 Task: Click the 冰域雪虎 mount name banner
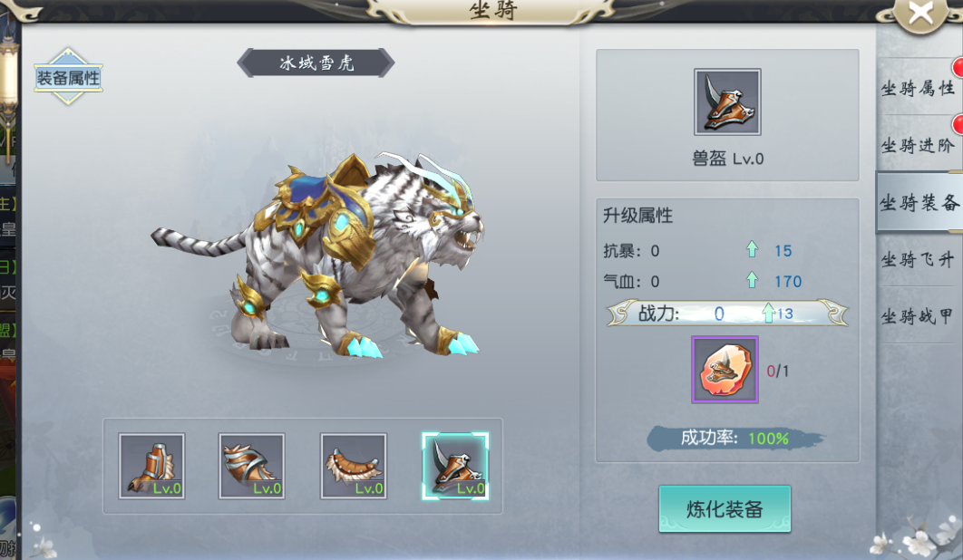click(x=316, y=63)
